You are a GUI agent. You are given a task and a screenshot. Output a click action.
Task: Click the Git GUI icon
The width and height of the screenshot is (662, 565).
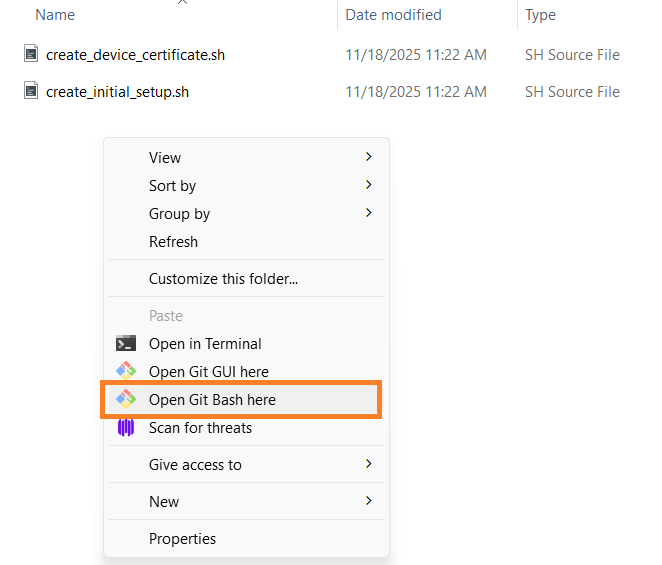tap(126, 371)
